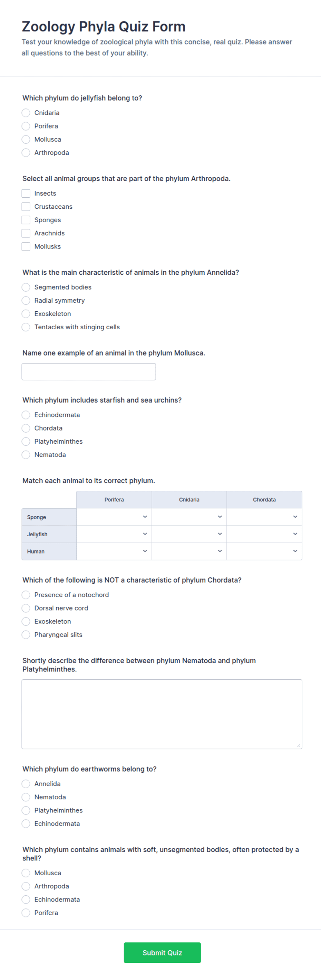The height and width of the screenshot is (980, 321).
Task: Click the Mollusca example text field
Action: [x=88, y=372]
